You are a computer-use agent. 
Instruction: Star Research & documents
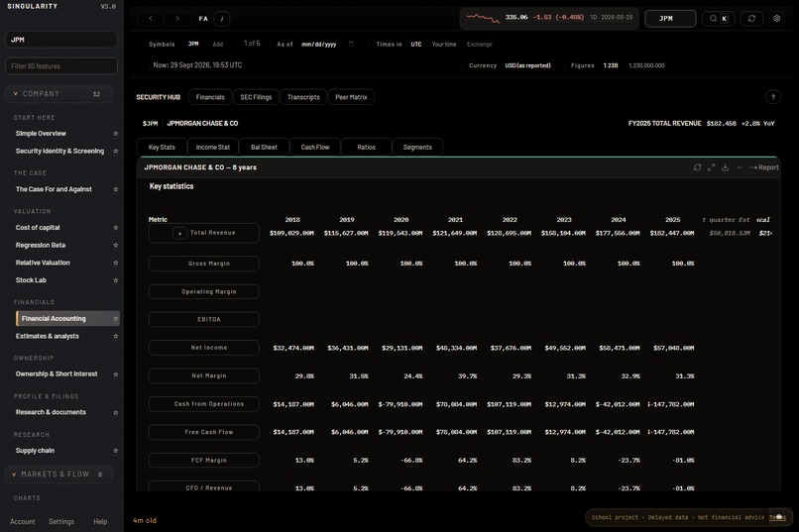click(116, 412)
